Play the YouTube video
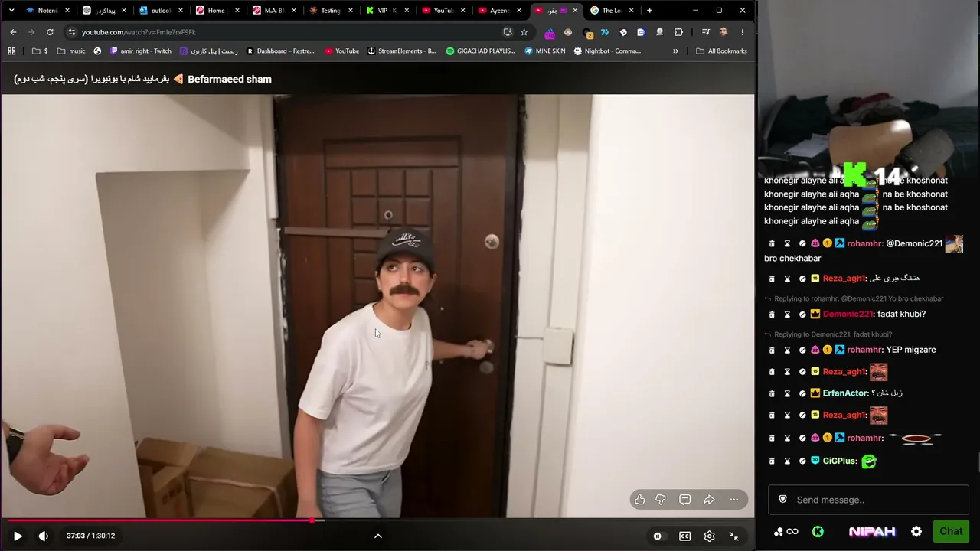This screenshot has width=980, height=551. coord(18,536)
